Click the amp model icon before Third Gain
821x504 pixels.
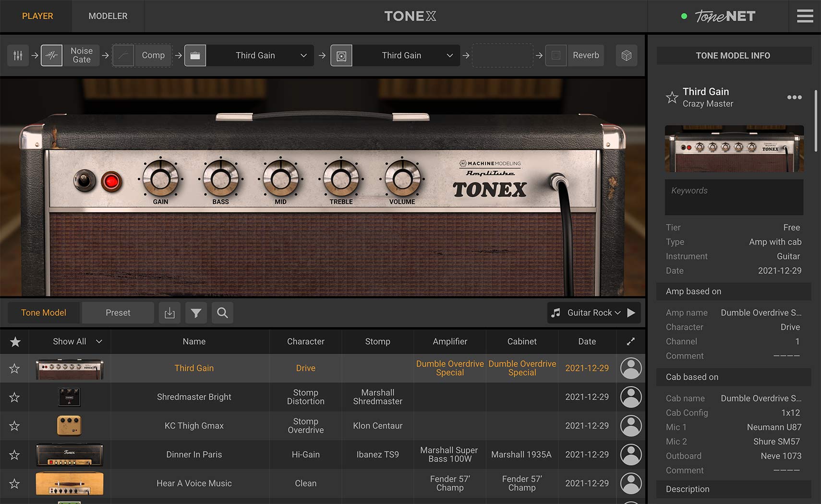pyautogui.click(x=195, y=55)
